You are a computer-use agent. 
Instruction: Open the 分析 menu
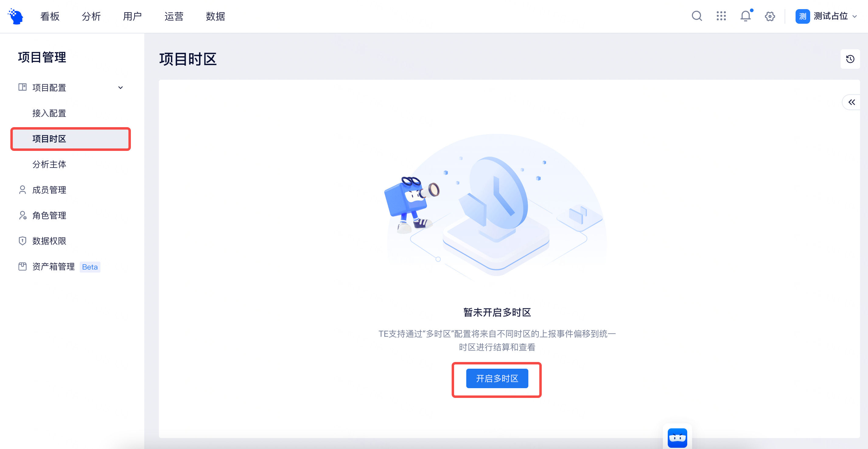(91, 16)
